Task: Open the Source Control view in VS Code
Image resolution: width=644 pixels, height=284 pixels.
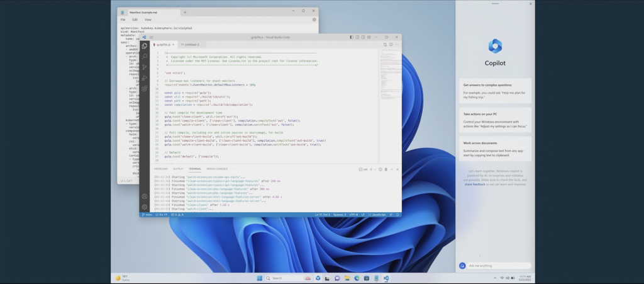Action: [144, 67]
